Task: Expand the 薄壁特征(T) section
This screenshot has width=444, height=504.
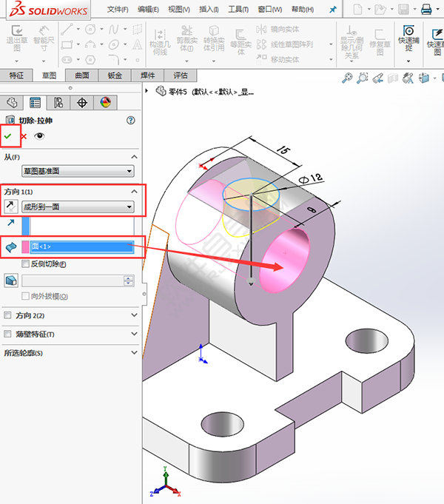Action: pyautogui.click(x=135, y=334)
